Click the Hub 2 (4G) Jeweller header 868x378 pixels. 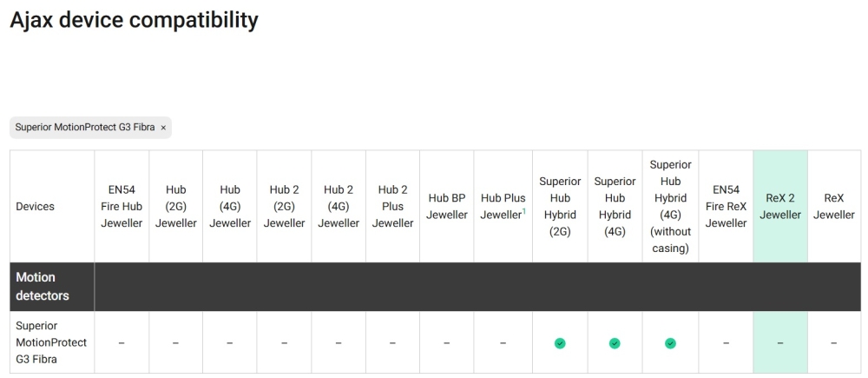point(339,207)
